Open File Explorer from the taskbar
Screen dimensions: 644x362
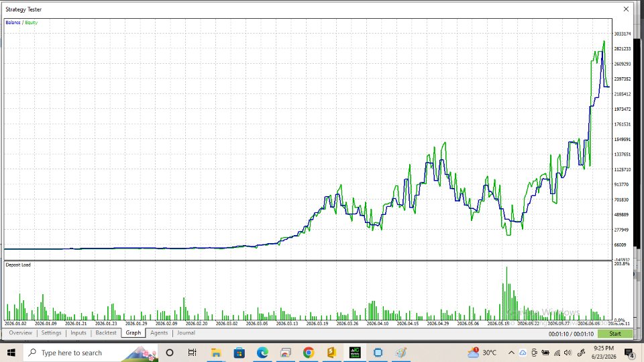pos(216,353)
